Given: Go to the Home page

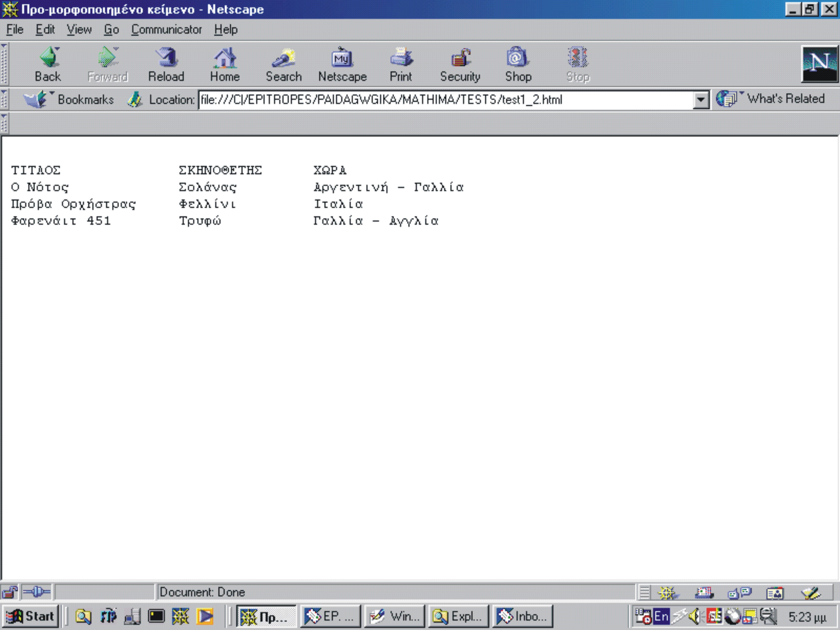Looking at the screenshot, I should [225, 65].
